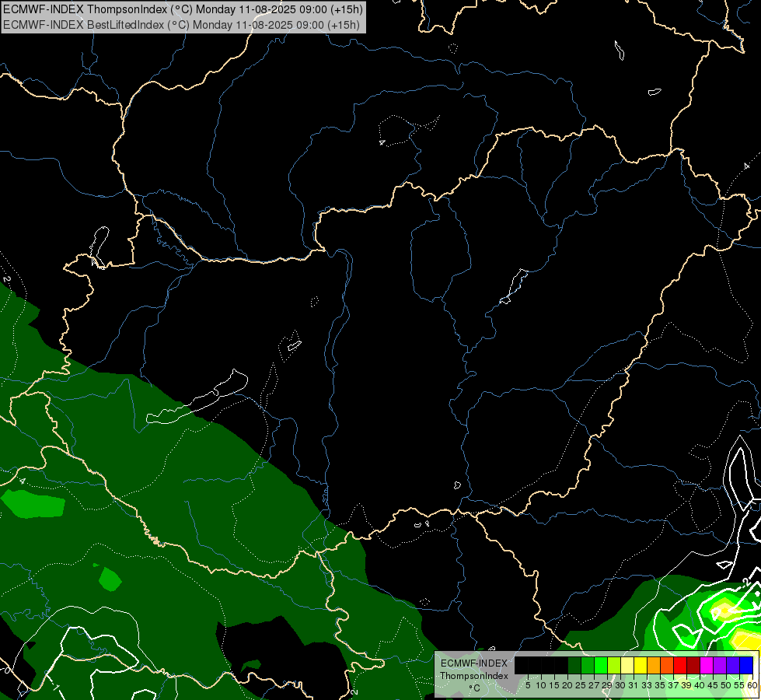Click the legend scale value 5
Screen dimensions: 761x700
click(528, 685)
